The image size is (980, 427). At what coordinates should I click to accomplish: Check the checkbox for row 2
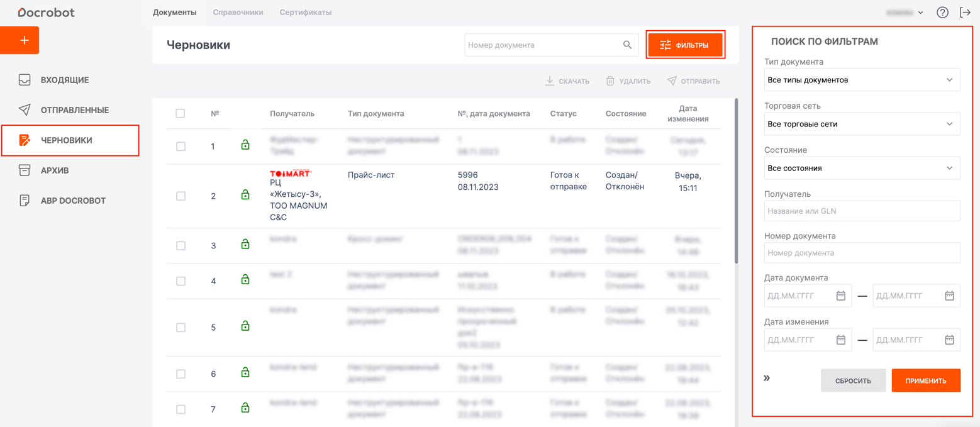point(181,196)
